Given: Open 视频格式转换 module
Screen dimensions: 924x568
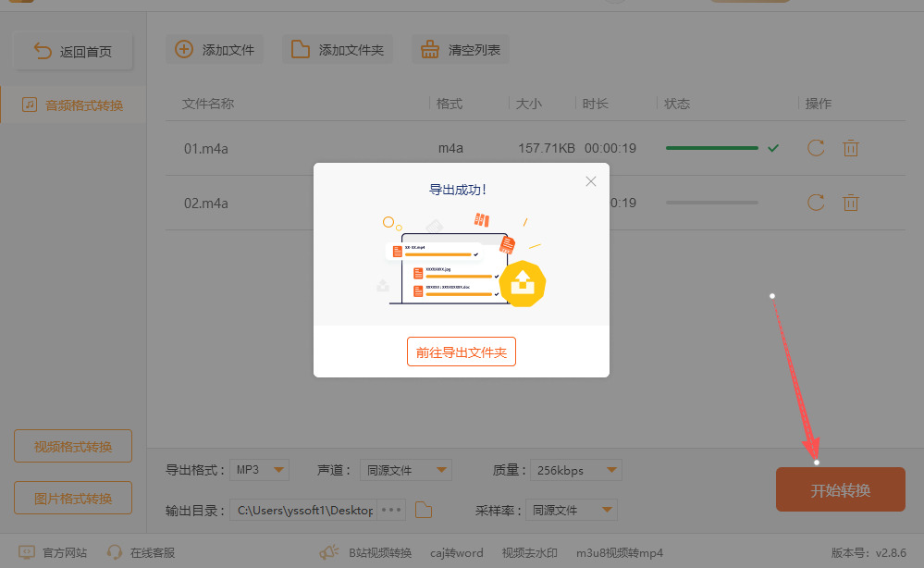Looking at the screenshot, I should 73,446.
